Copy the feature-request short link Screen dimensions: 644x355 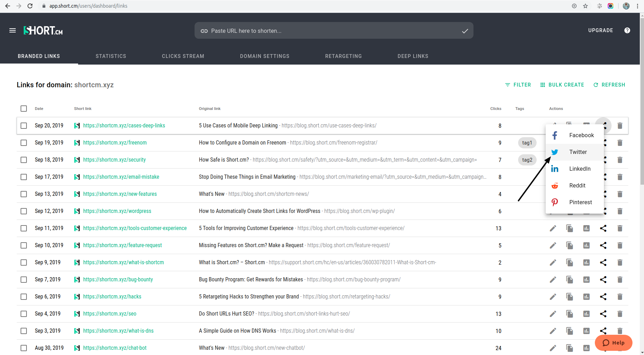tap(570, 245)
